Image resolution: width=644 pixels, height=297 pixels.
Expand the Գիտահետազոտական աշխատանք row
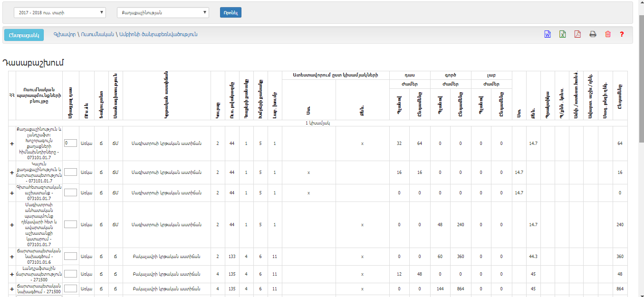click(x=12, y=193)
